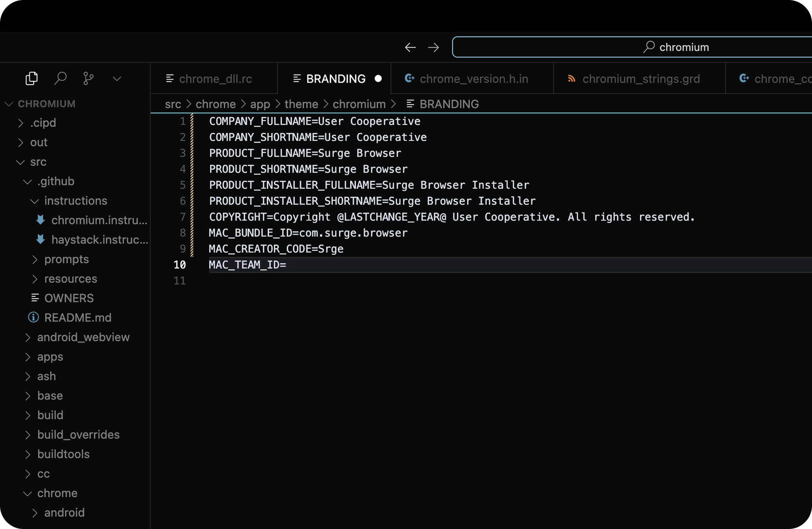Screen dimensions: 812x529
Task: Click line 1 COMPANY_FULLNAME text
Action: [x=315, y=121]
